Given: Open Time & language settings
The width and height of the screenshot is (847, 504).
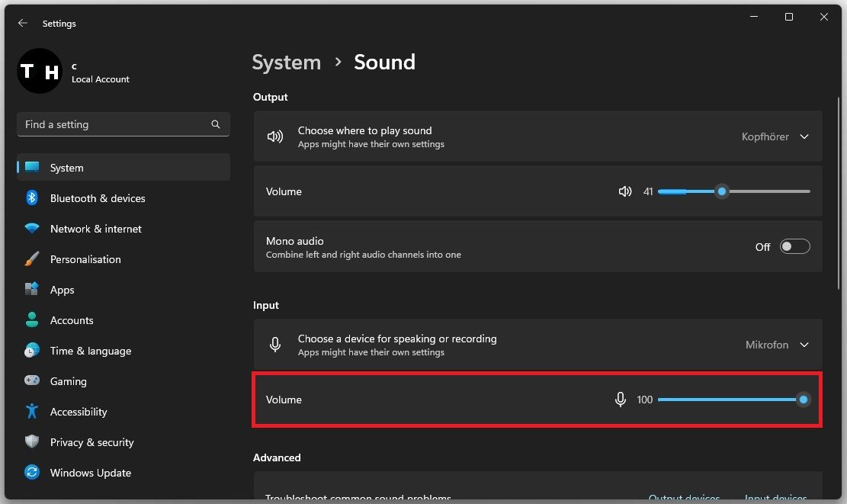Looking at the screenshot, I should (x=90, y=351).
